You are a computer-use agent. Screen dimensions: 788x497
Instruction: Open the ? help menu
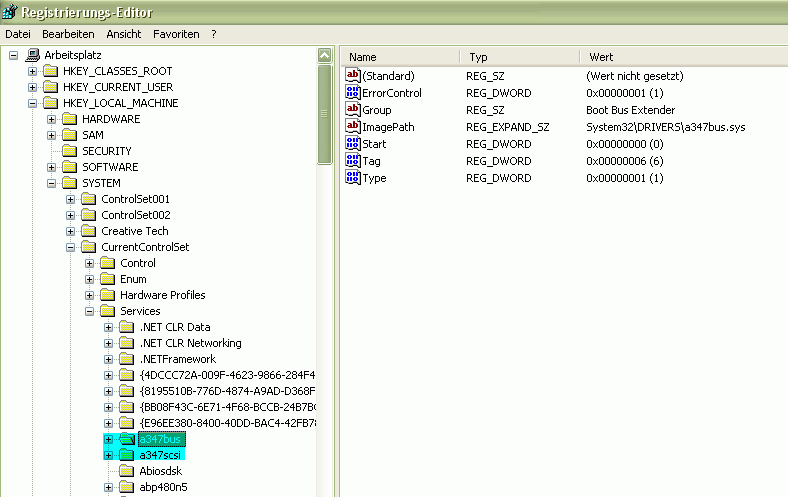coord(214,34)
